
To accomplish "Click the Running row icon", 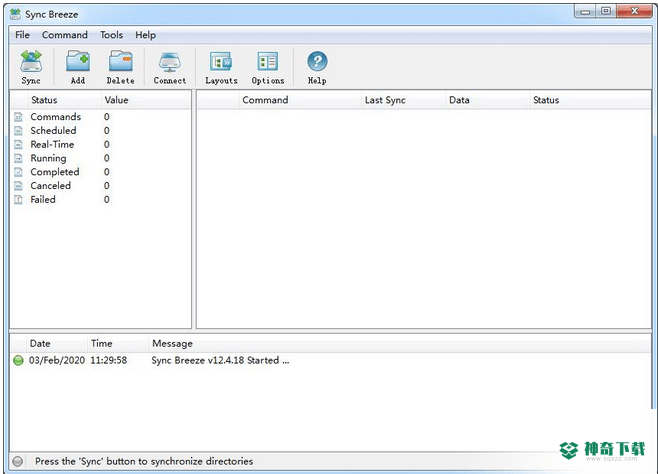I will coord(18,159).
